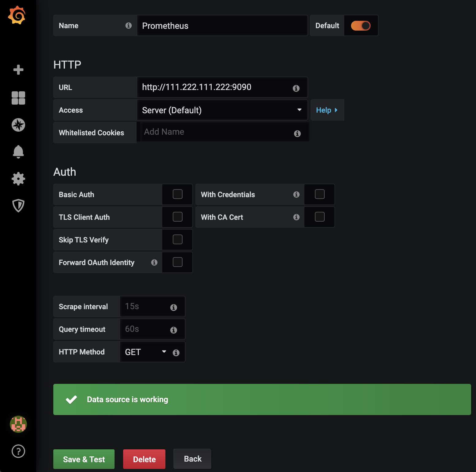Expand the Help section for Access
Screen dimensions: 476x472
327,110
